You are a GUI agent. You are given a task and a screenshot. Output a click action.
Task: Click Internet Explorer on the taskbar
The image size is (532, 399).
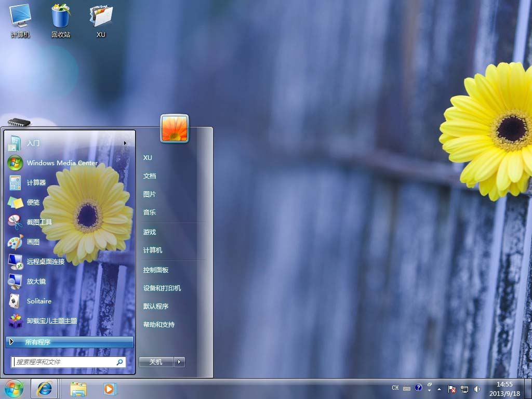(x=44, y=388)
